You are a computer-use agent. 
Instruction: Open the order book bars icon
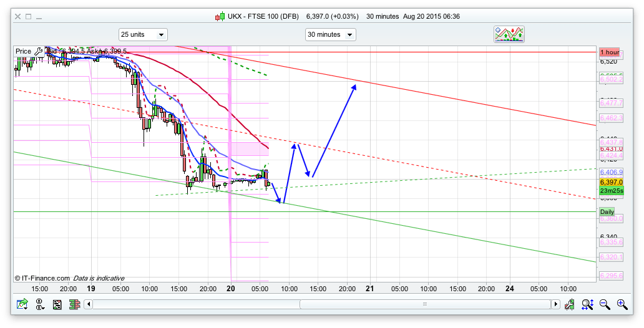pyautogui.click(x=74, y=304)
